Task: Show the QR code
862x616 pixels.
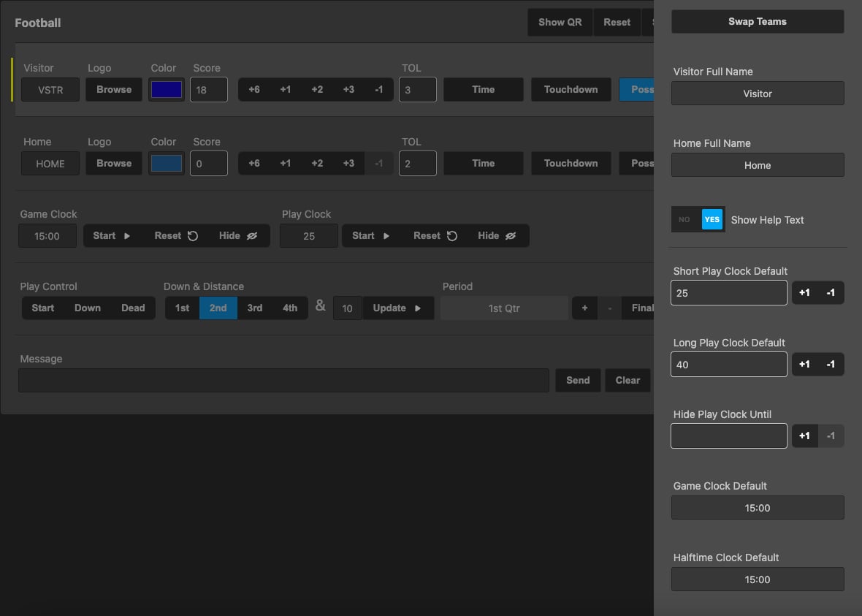Action: (560, 22)
